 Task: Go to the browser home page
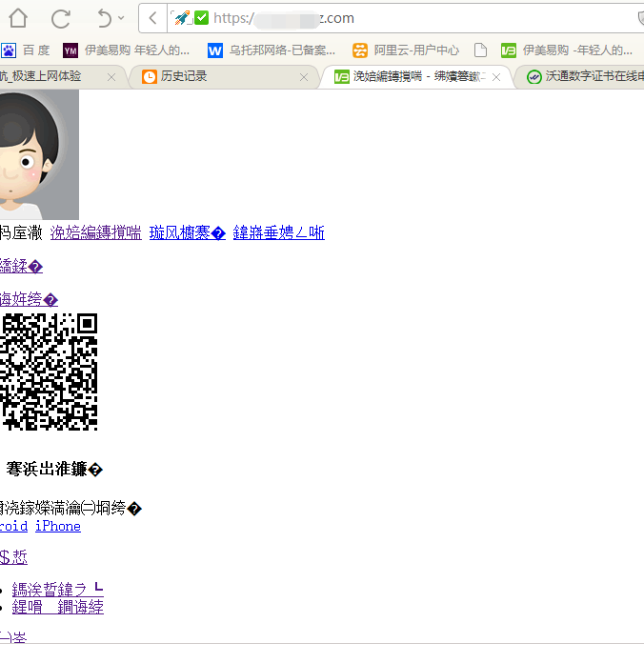[x=18, y=18]
